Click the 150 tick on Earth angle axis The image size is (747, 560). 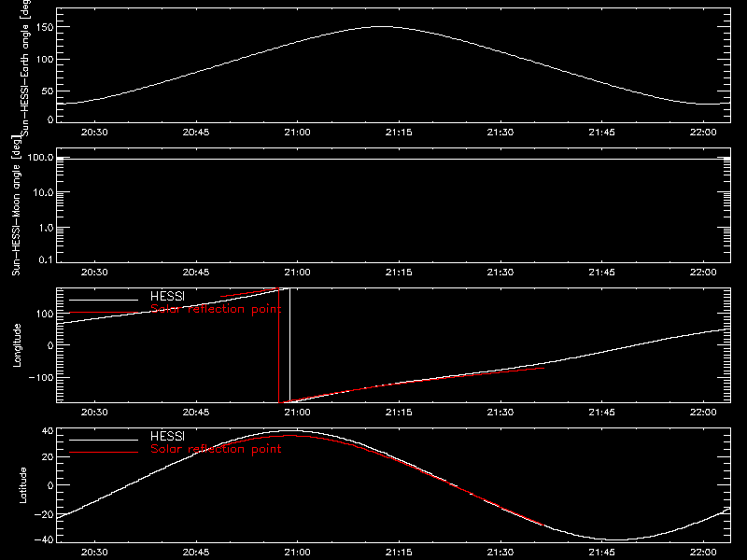pos(45,27)
